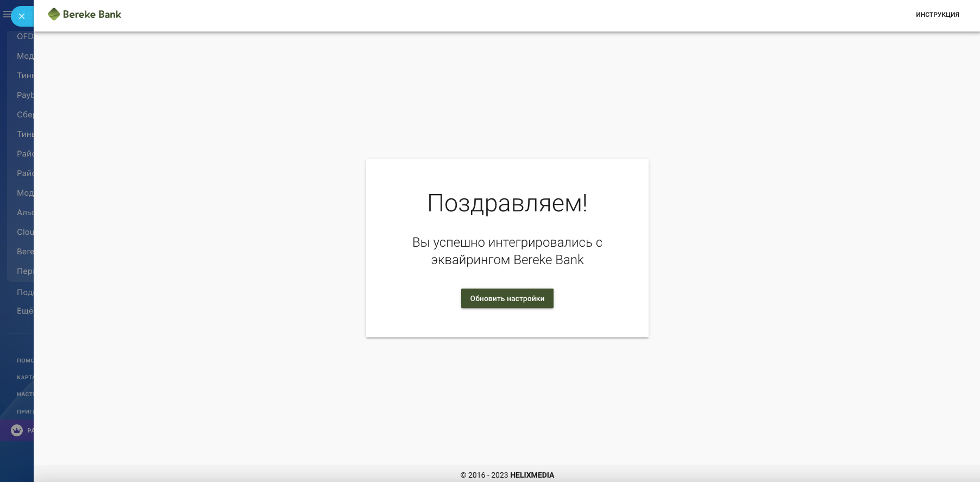Select the Поздравляем! heading
980x482 pixels.
507,203
